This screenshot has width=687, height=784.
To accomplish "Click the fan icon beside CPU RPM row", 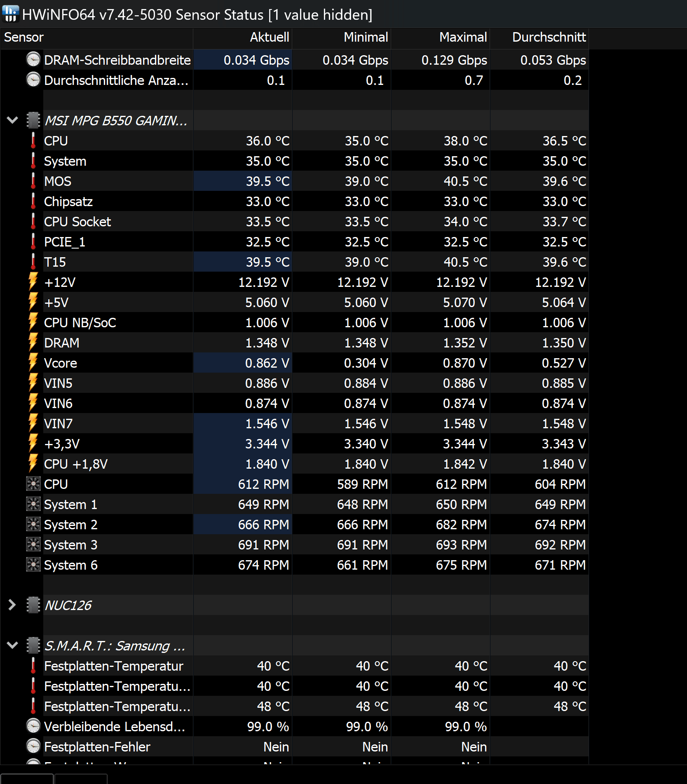I will pyautogui.click(x=33, y=484).
